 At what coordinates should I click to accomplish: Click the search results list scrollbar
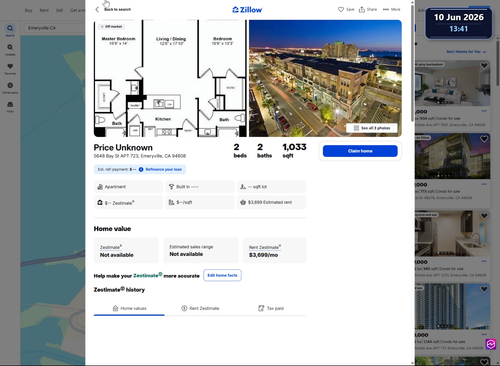point(498,63)
